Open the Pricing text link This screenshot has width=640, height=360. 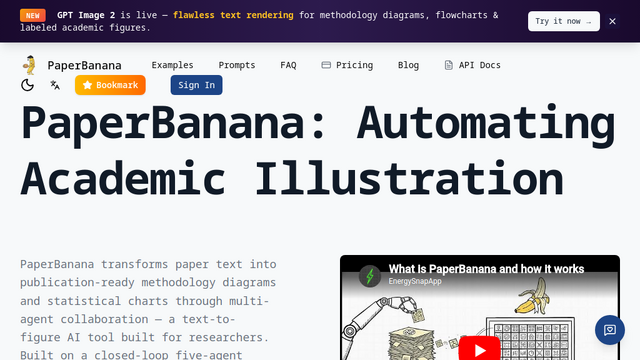coord(354,65)
